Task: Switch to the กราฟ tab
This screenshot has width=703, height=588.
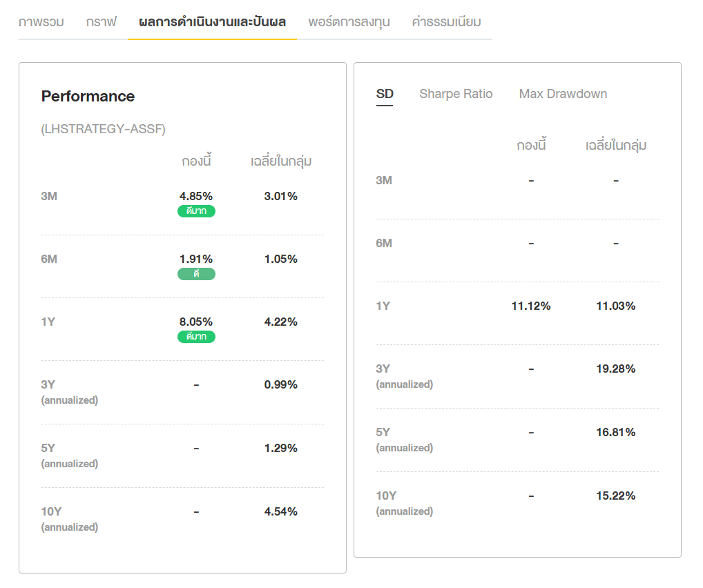Action: click(x=101, y=22)
